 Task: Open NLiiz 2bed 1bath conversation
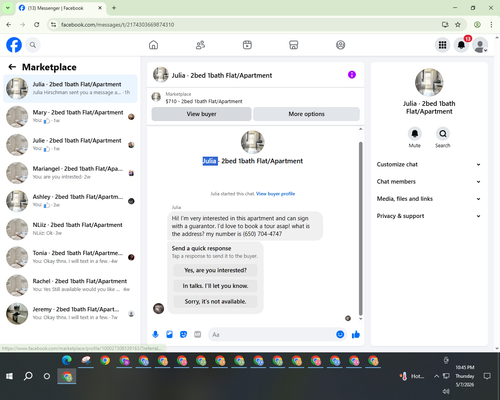[70, 229]
